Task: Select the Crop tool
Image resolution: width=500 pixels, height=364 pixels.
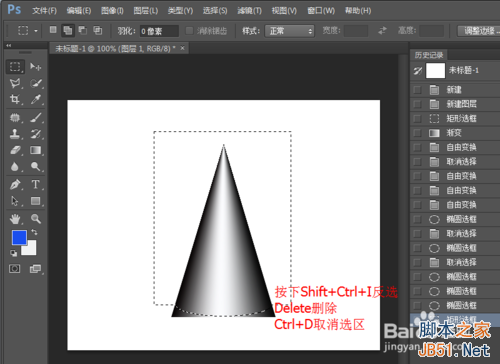Action: [15, 99]
